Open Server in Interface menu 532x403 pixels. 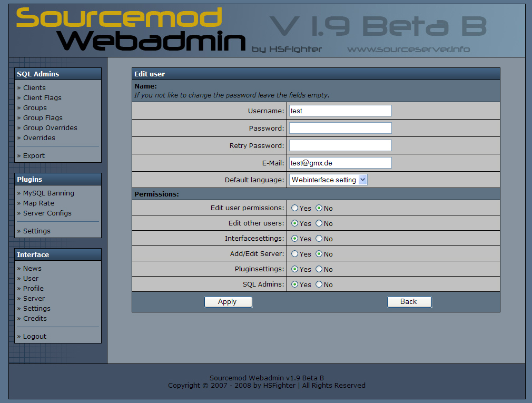click(x=34, y=298)
